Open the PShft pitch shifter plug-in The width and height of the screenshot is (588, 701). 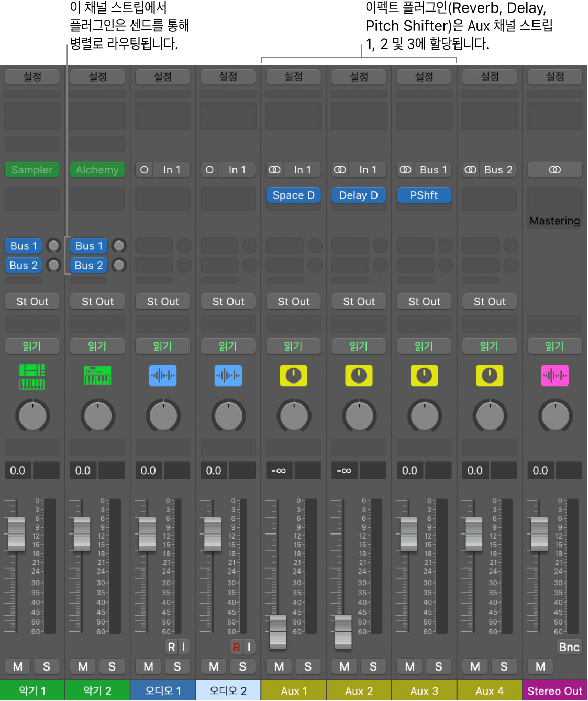424,195
